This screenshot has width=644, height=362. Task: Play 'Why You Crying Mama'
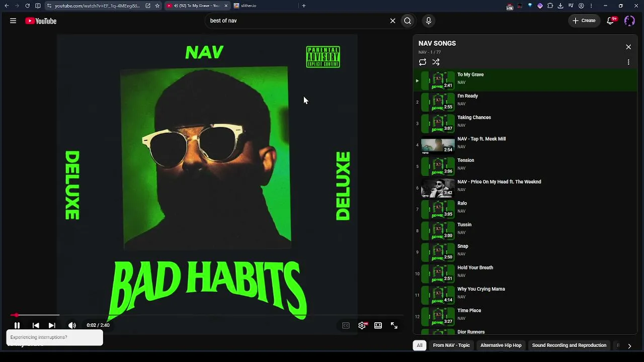tap(525, 295)
